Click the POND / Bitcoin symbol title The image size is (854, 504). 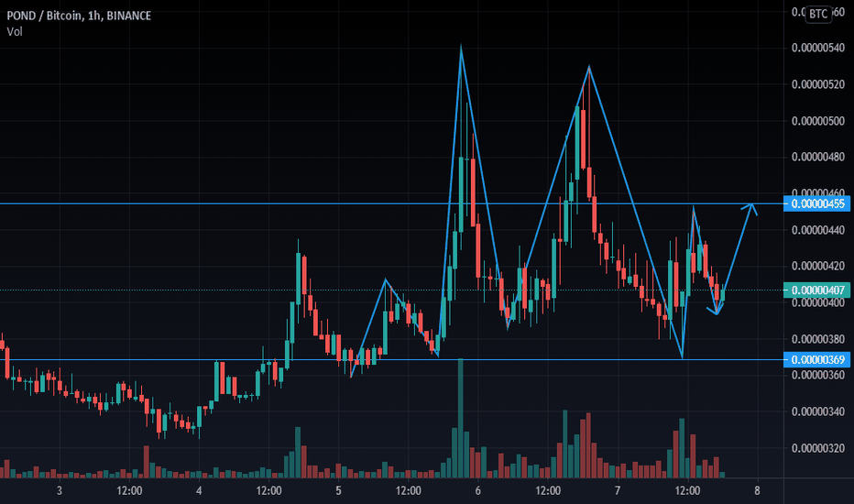click(79, 16)
